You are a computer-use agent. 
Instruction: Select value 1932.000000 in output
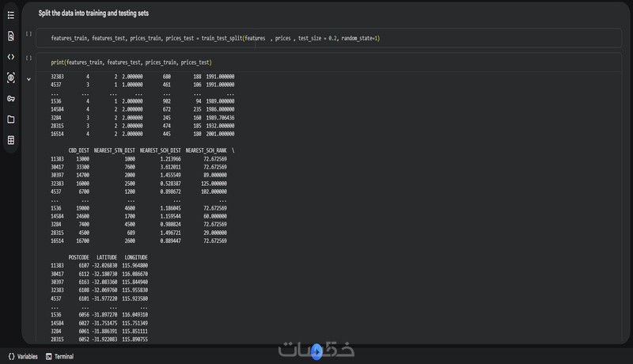tap(220, 126)
